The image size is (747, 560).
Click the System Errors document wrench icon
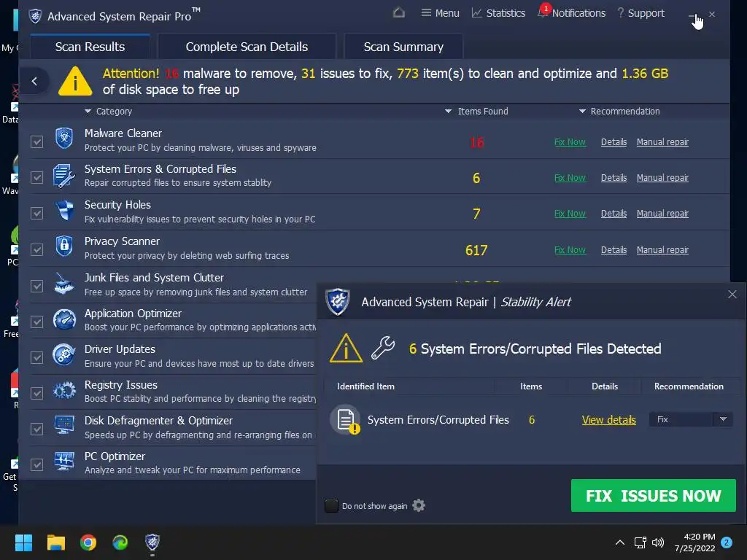pyautogui.click(x=64, y=176)
